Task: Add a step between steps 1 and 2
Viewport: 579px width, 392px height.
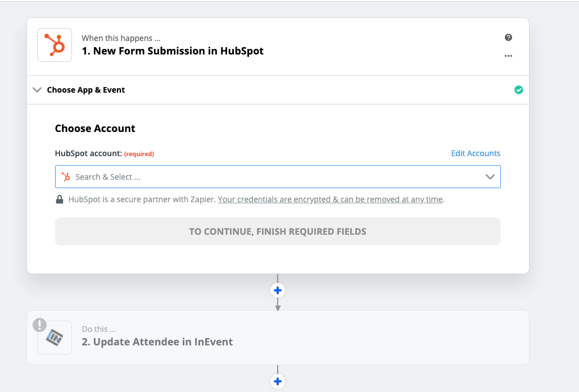Action: (278, 290)
